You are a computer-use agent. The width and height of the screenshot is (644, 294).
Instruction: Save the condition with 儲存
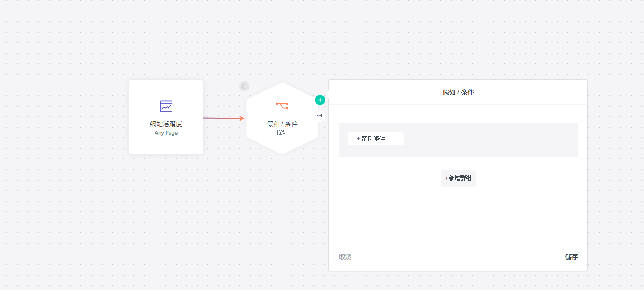571,257
